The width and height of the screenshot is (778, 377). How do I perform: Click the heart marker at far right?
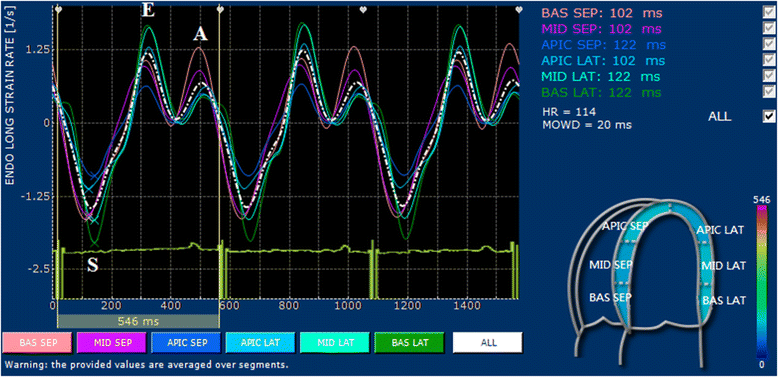tap(519, 9)
